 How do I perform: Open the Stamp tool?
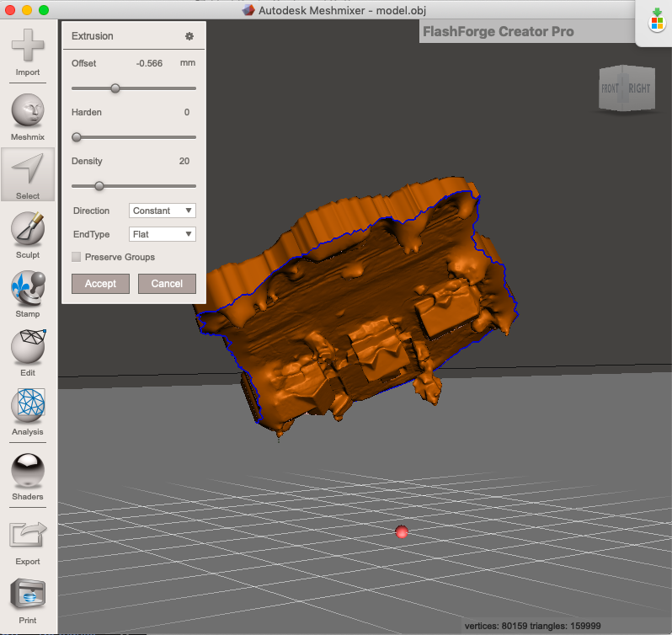[28, 294]
